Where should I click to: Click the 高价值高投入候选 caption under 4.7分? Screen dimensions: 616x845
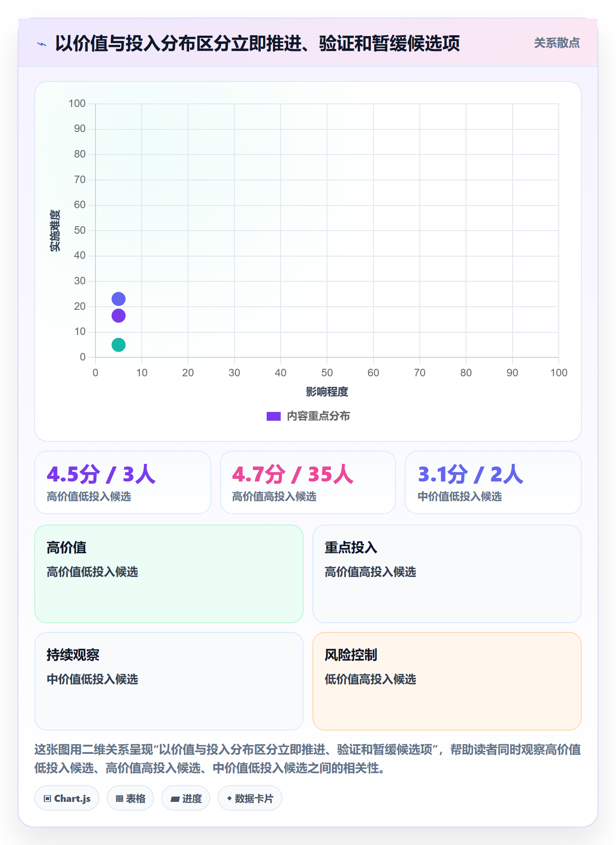coord(274,496)
